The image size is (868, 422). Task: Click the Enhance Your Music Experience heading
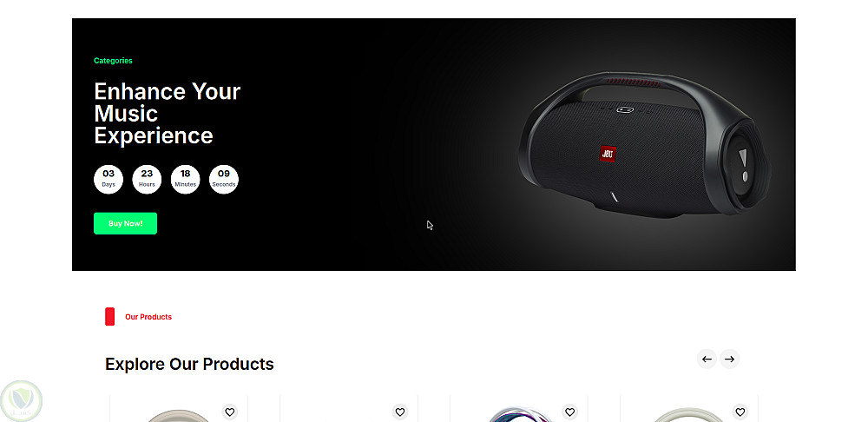coord(168,114)
